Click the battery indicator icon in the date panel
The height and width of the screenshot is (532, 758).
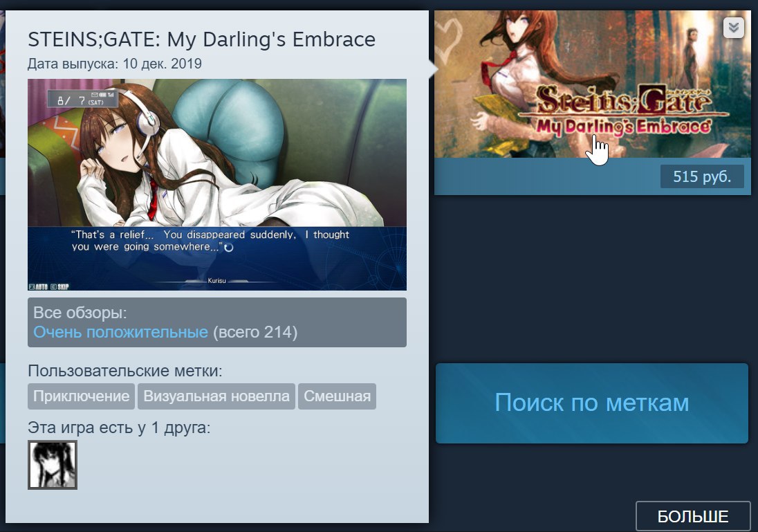(x=102, y=95)
